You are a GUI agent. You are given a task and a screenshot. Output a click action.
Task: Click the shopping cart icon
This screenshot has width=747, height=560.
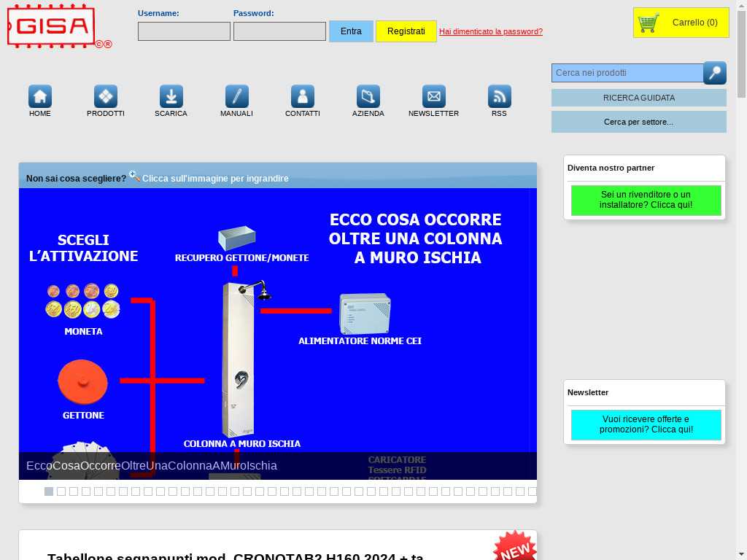649,23
